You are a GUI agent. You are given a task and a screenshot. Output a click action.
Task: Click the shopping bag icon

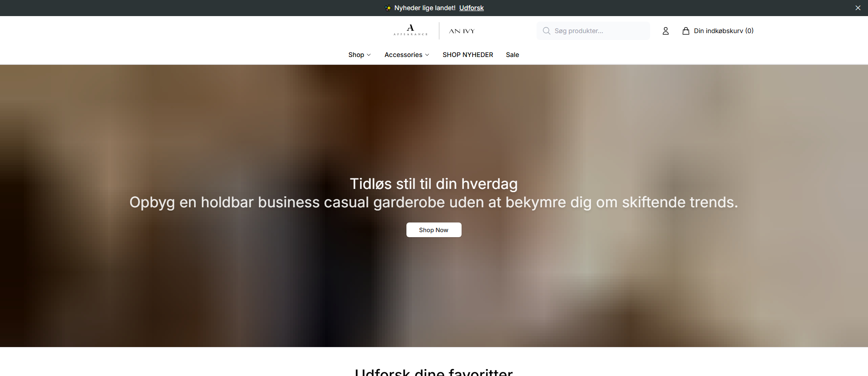(685, 31)
